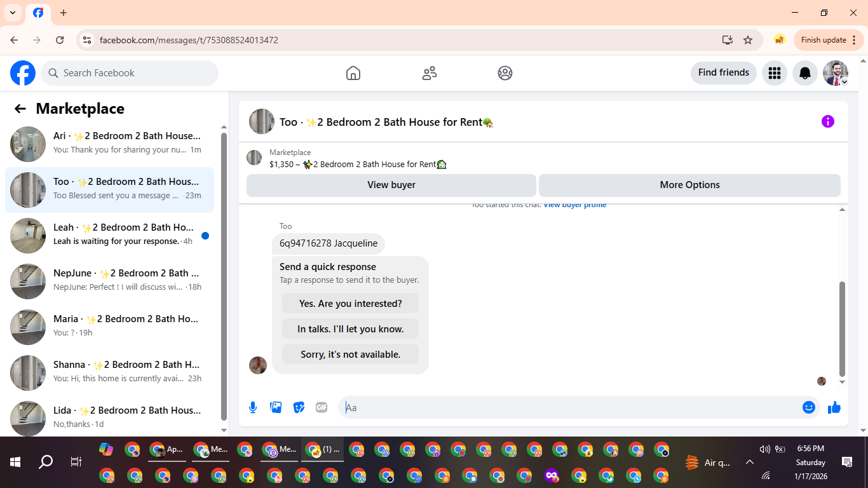Open the View buyer profile link
This screenshot has height=488, width=868.
point(575,205)
